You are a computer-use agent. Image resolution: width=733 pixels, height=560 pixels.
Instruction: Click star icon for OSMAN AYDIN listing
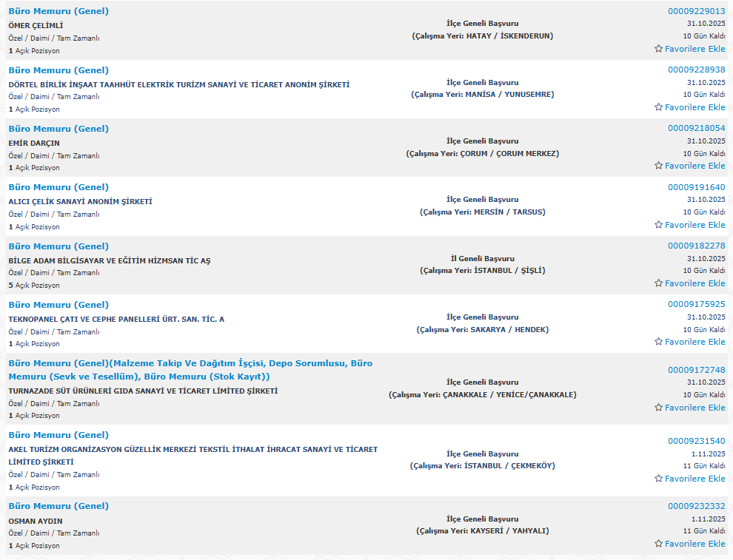point(658,544)
